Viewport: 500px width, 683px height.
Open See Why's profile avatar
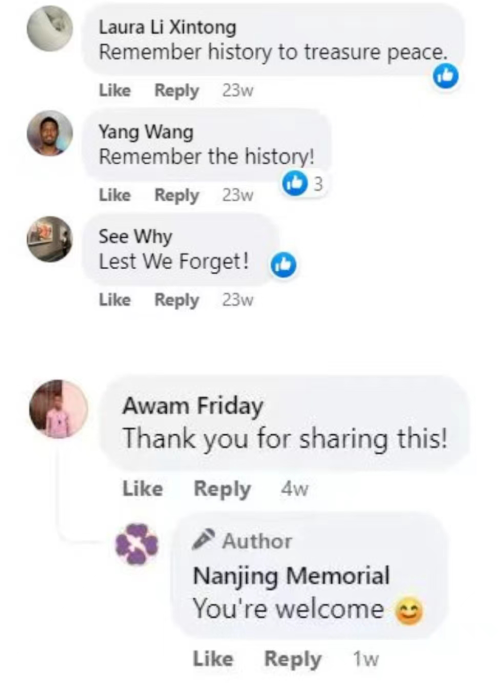tap(50, 239)
